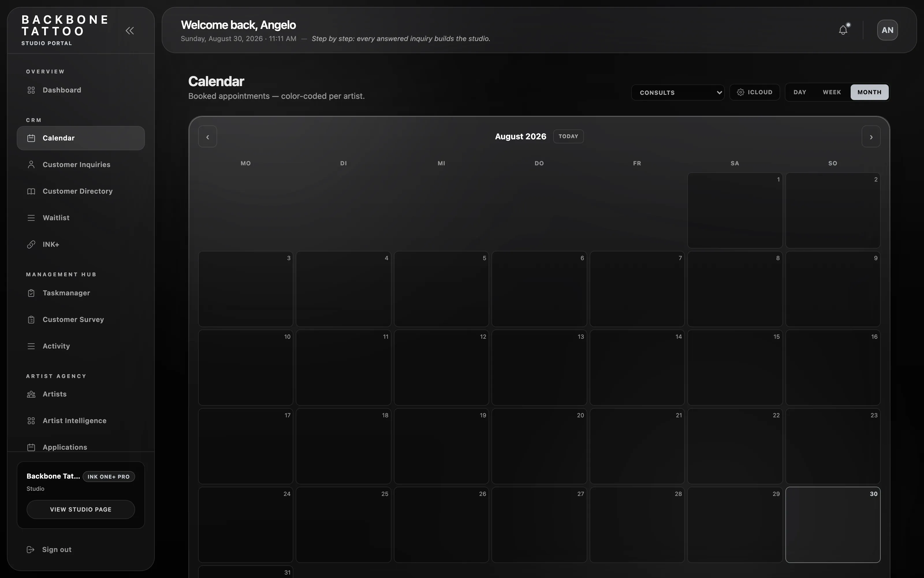
Task: Open Waitlist page
Action: [x=81, y=218]
